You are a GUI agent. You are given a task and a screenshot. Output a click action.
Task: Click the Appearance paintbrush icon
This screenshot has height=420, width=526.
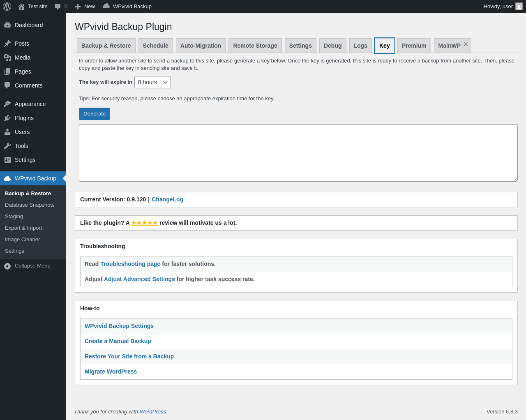click(7, 104)
